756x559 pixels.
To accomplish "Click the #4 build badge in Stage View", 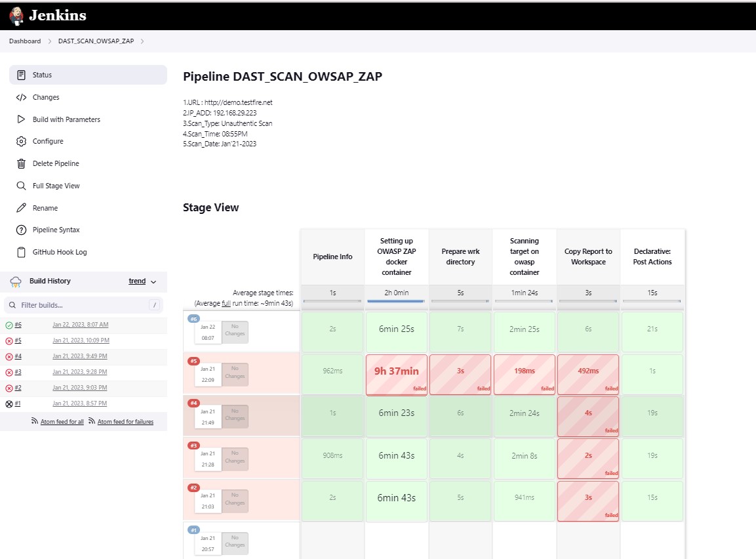I will point(193,403).
